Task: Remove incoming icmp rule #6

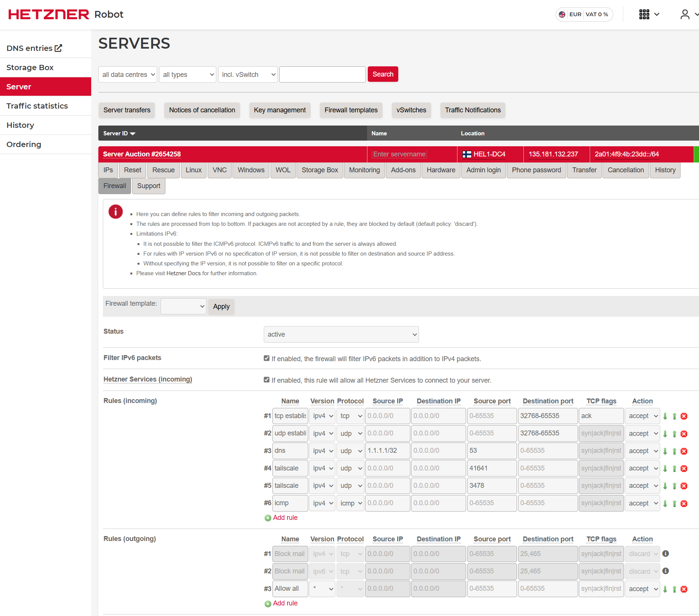Action: (x=684, y=504)
